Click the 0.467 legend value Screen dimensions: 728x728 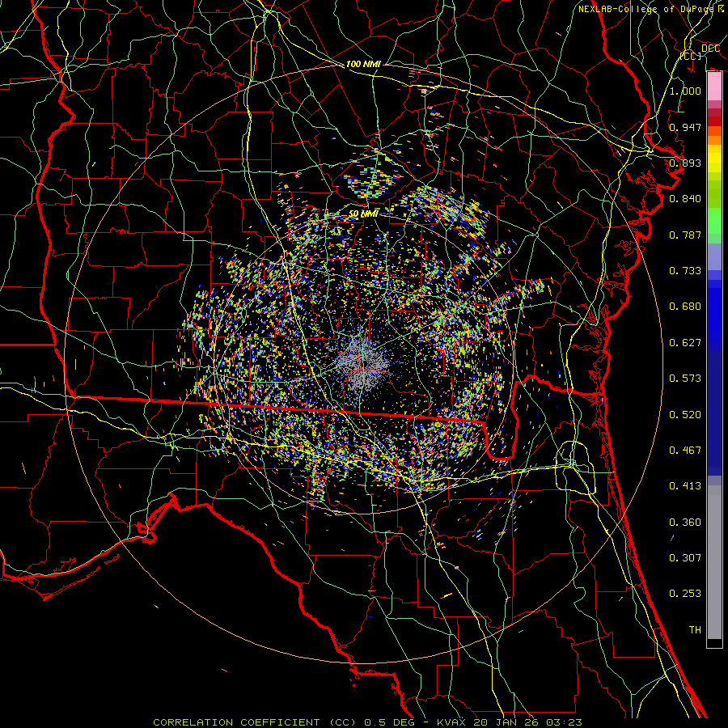coord(685,451)
